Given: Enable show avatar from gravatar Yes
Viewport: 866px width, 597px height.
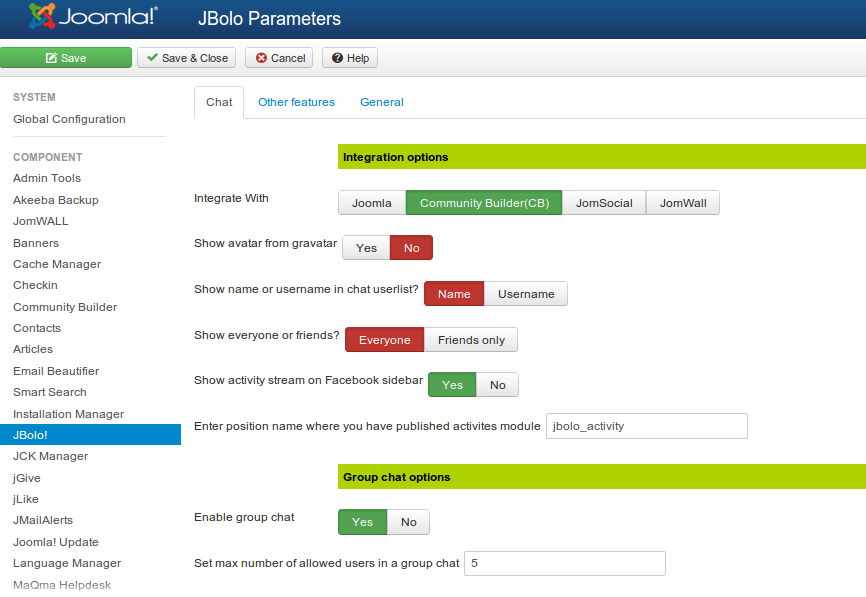Looking at the screenshot, I should [x=366, y=248].
